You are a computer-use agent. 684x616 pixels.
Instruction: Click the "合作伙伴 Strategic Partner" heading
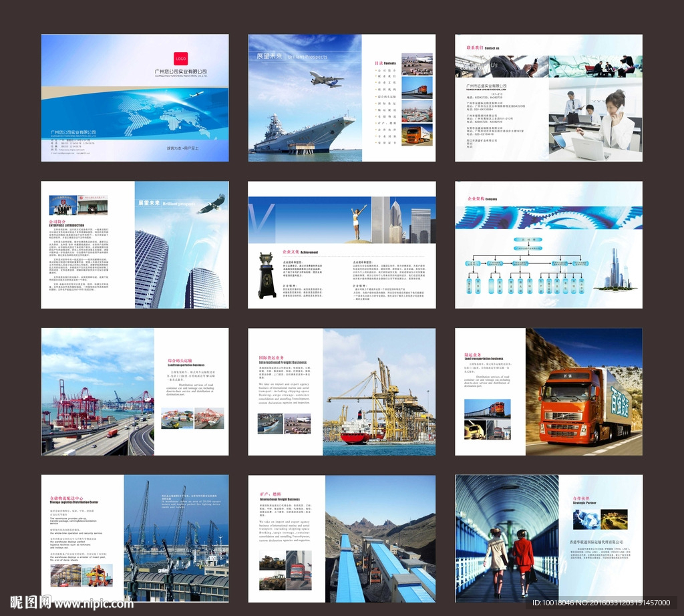point(584,500)
